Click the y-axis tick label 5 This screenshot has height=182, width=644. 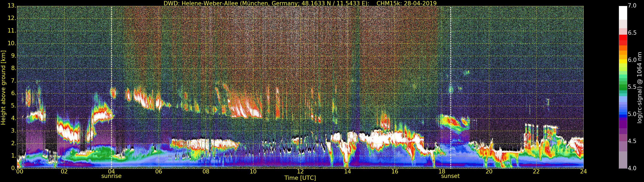[x=14, y=106]
